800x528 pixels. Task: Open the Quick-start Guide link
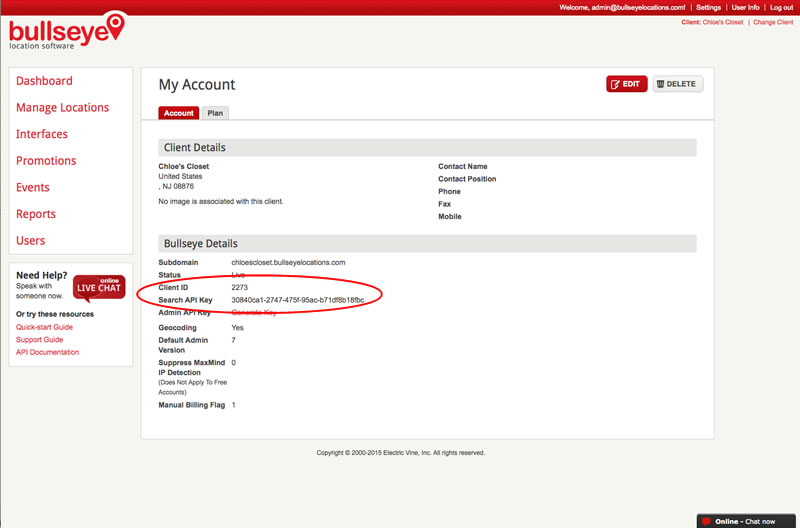click(44, 327)
